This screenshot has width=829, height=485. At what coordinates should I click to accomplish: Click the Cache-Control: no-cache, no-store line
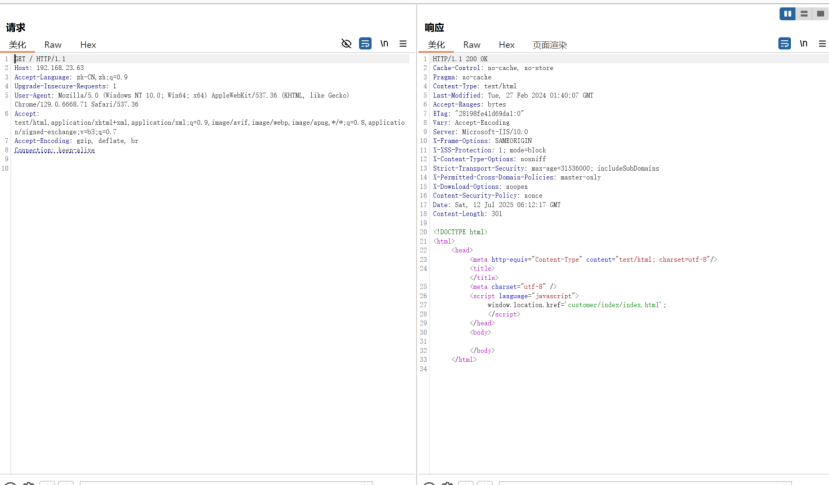(x=493, y=68)
